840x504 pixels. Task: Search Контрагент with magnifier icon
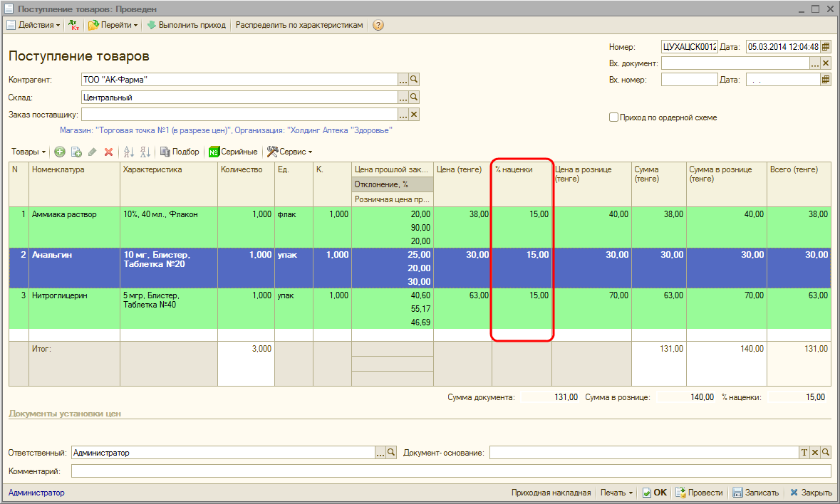point(414,80)
